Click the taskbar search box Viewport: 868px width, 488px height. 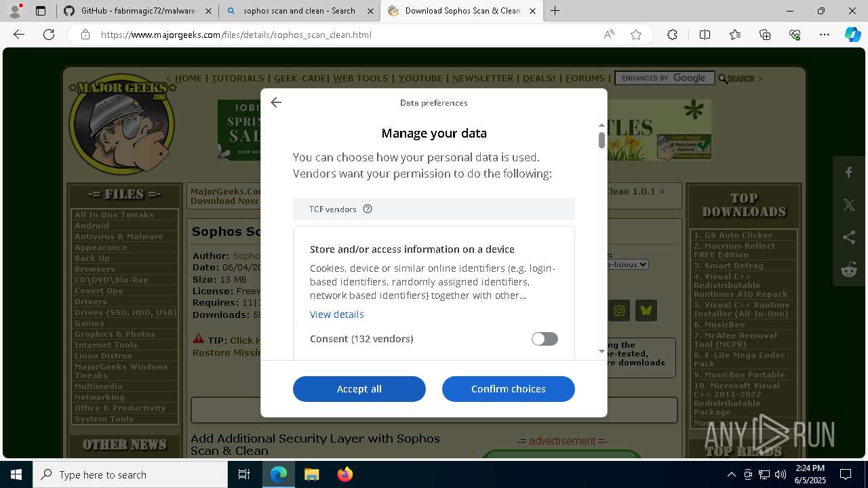(130, 474)
